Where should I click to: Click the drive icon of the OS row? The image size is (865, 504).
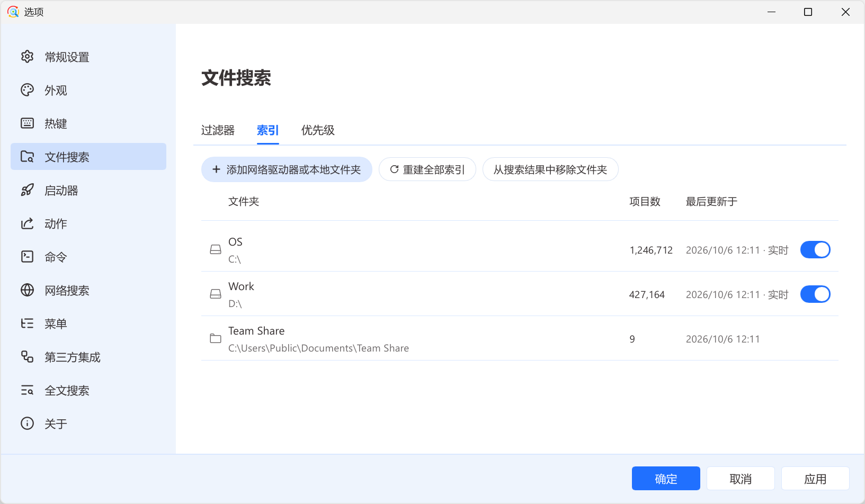[216, 249]
